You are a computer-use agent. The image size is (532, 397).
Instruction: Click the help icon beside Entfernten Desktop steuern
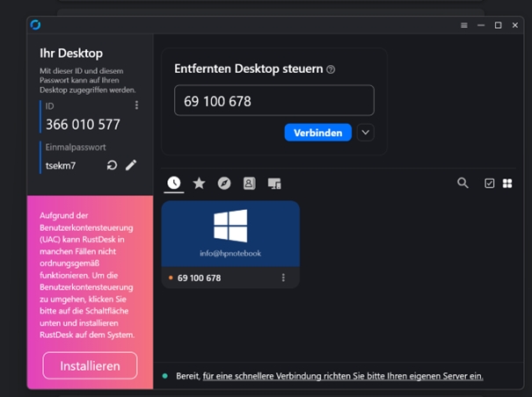tap(331, 69)
